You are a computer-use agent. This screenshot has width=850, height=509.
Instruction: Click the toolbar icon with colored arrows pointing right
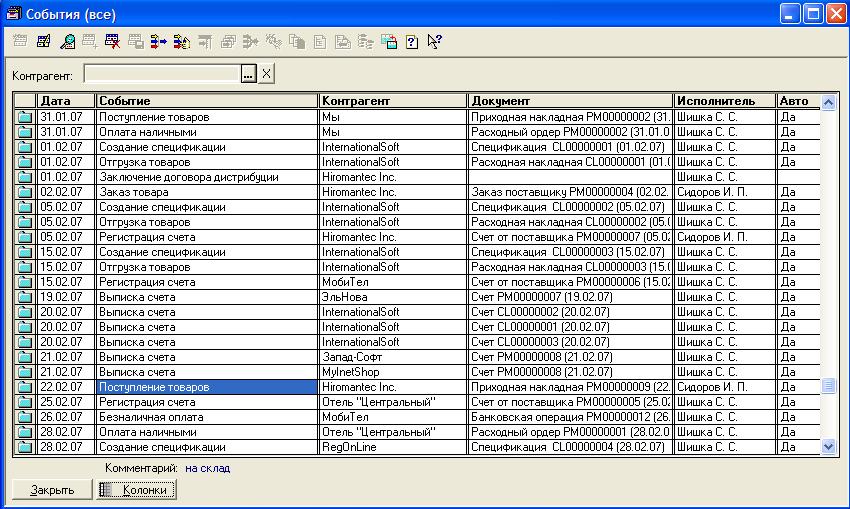tap(158, 41)
